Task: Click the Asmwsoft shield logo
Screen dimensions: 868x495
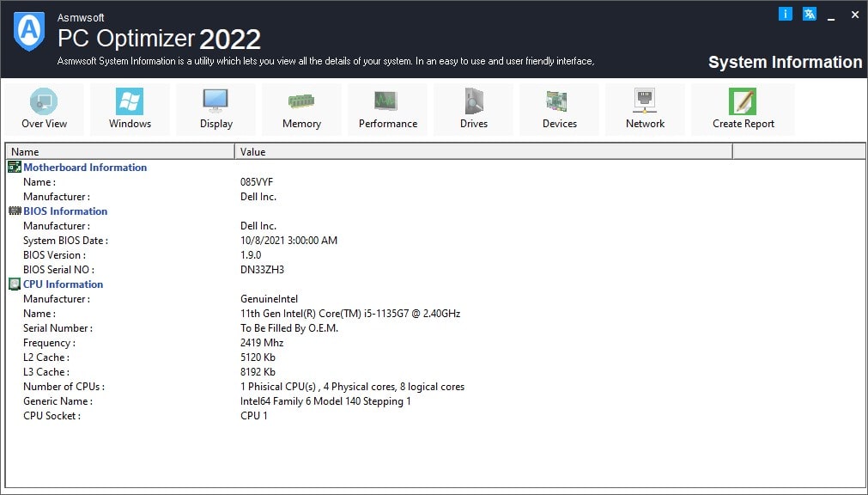Action: click(29, 32)
